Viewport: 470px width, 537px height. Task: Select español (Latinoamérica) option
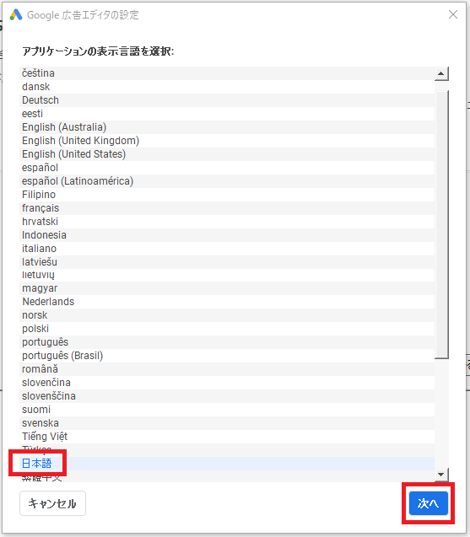(227, 181)
